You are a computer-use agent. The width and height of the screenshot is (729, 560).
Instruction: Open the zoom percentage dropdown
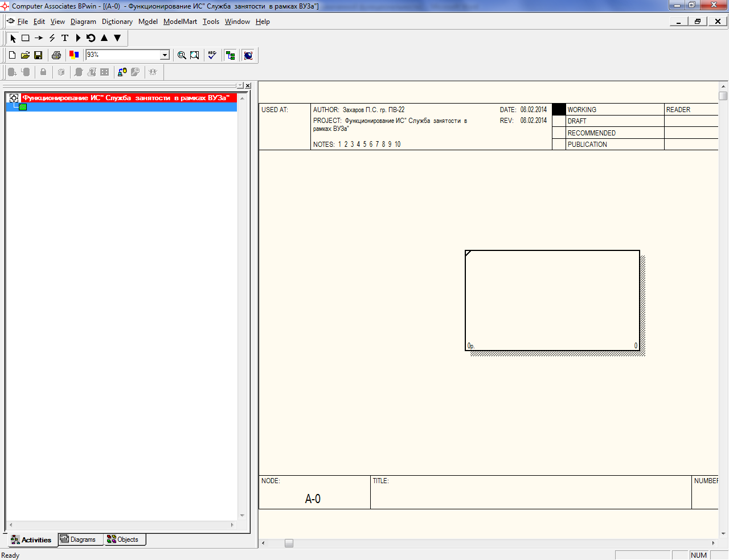[165, 55]
